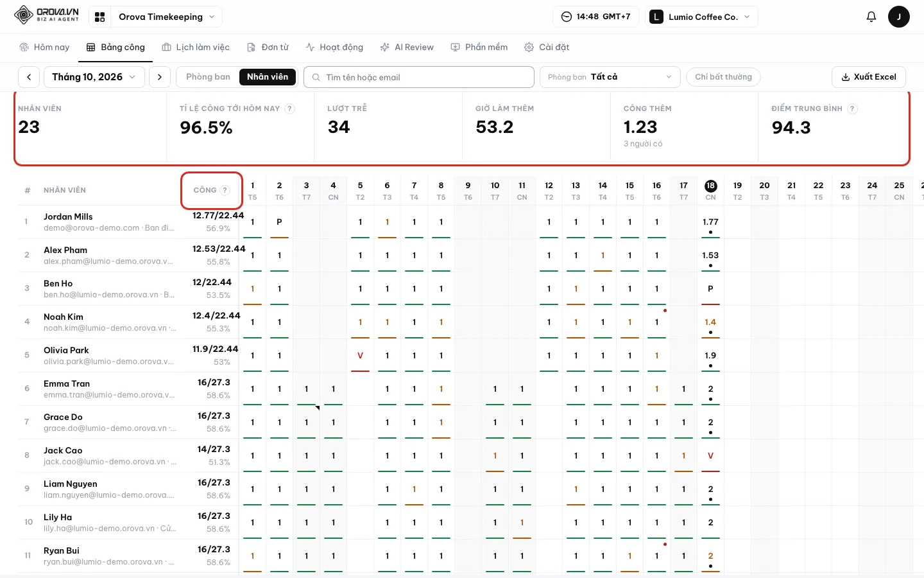Expand Lumio Coffee Co. company selector
The width and height of the screenshot is (924, 578).
click(701, 17)
